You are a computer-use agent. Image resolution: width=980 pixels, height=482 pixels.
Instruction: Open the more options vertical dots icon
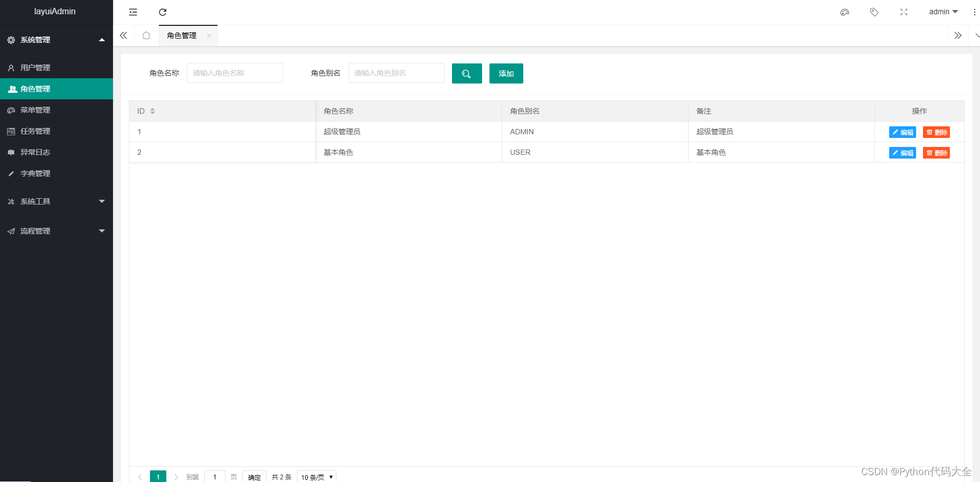click(x=974, y=12)
